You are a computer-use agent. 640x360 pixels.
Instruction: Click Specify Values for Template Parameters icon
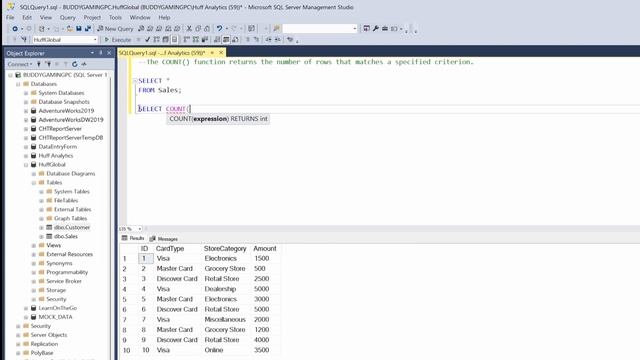290,40
